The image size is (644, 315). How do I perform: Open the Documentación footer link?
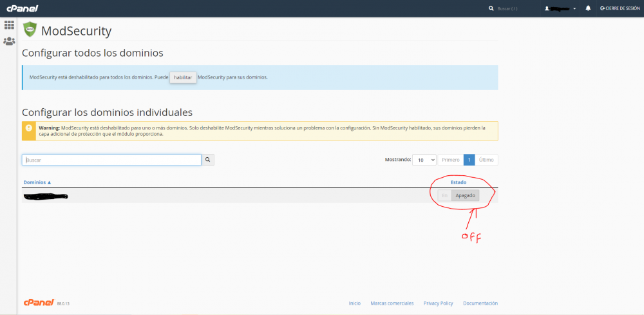click(x=480, y=303)
